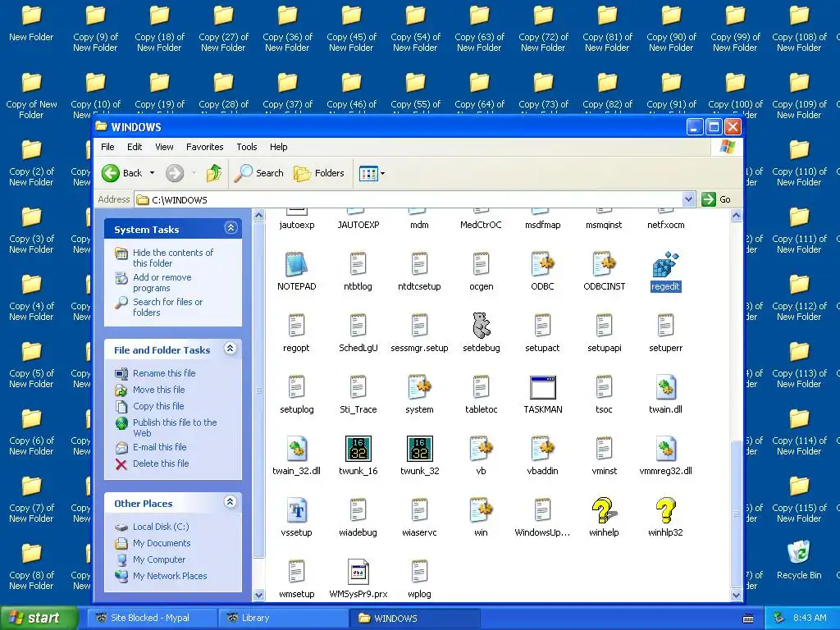Collapse the System Tasks panel
Image resolution: width=840 pixels, height=630 pixels.
click(231, 228)
